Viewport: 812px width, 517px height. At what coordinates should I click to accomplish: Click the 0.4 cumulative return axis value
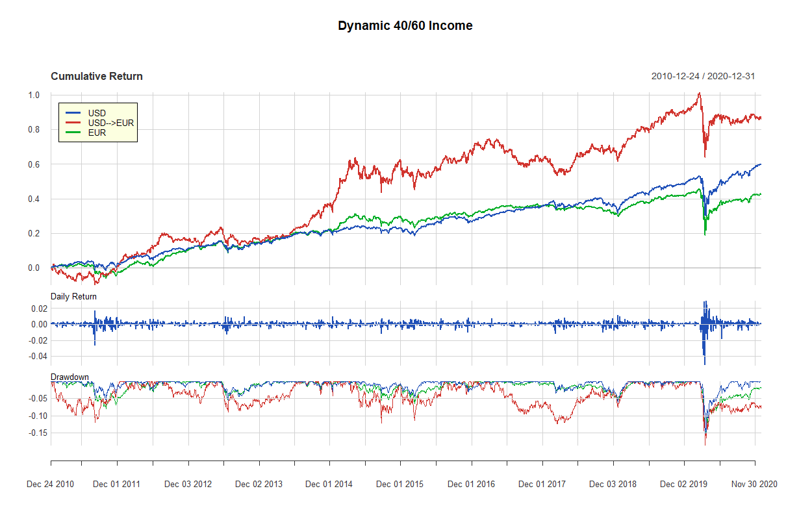click(34, 199)
